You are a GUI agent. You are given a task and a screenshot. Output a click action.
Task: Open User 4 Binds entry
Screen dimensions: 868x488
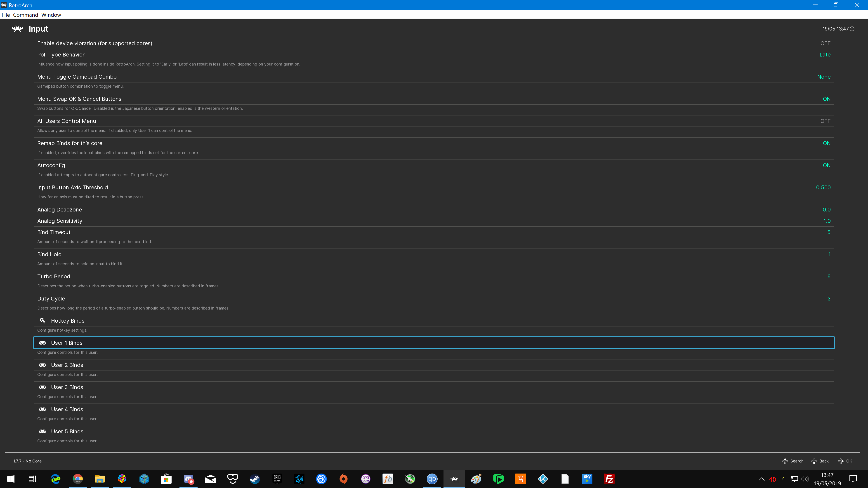click(434, 409)
